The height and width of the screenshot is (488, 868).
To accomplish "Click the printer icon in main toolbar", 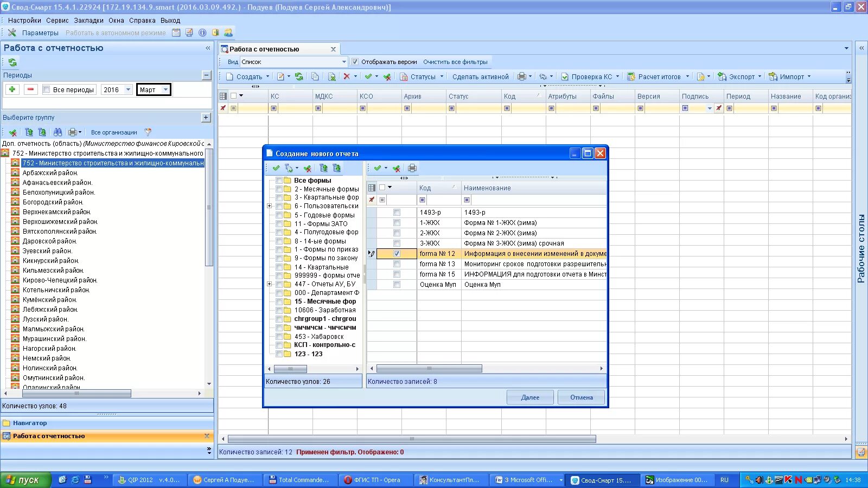I will click(x=521, y=76).
